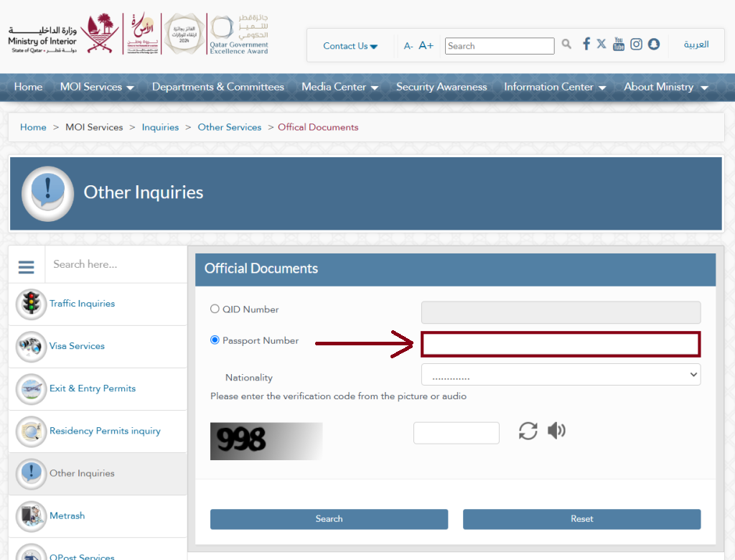Refresh the verification code image

coord(528,431)
